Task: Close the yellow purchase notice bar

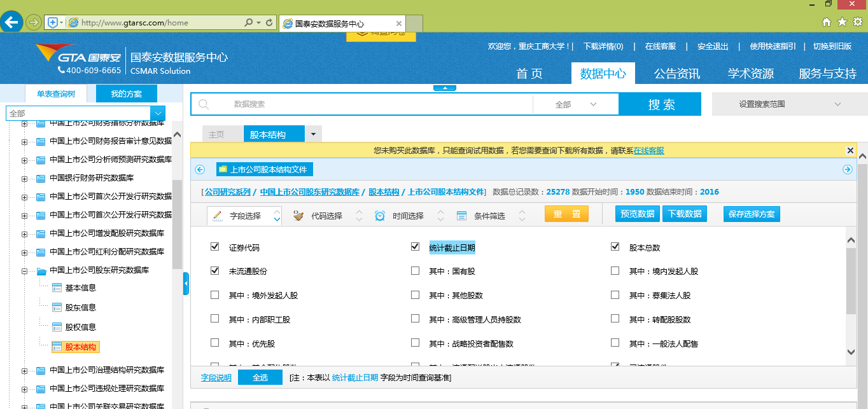Action: pos(850,151)
